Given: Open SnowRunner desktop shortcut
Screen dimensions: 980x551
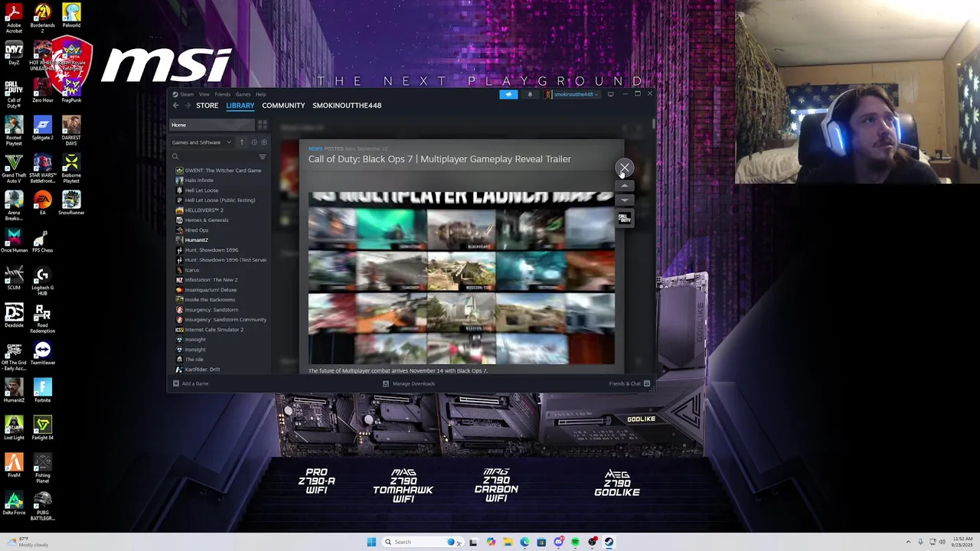Looking at the screenshot, I should click(71, 204).
